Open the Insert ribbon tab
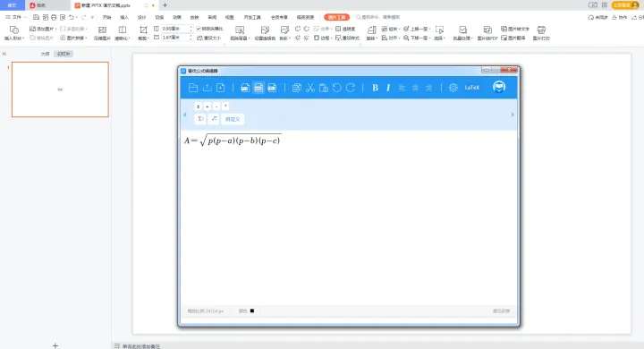 124,17
